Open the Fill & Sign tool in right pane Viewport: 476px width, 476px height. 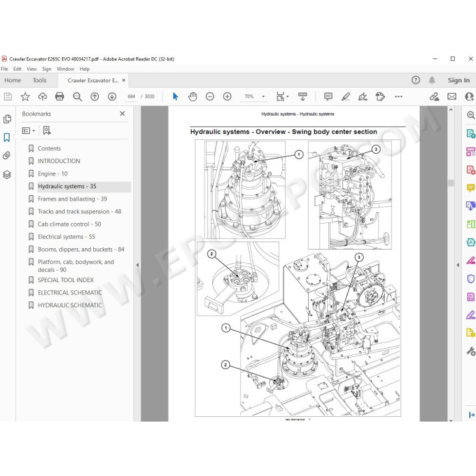471,315
